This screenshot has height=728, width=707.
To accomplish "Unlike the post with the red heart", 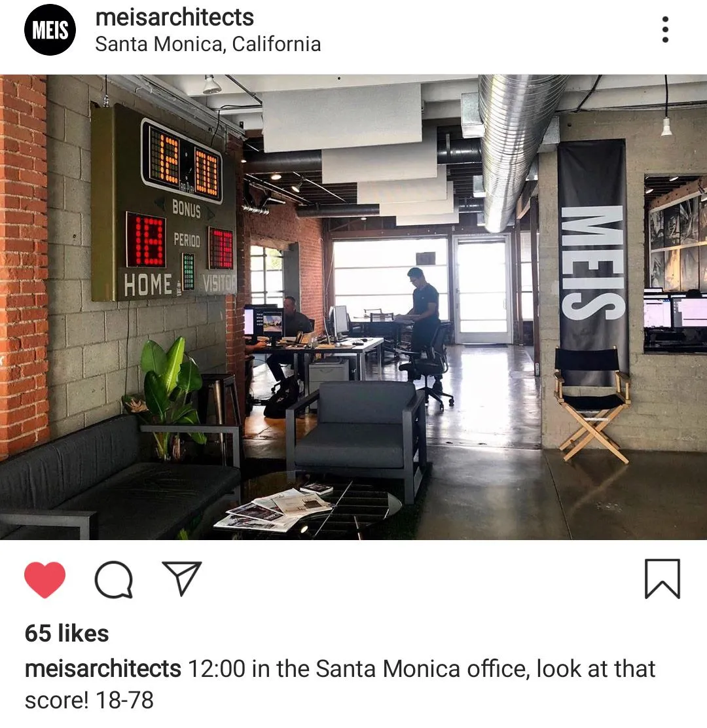I will [x=45, y=579].
